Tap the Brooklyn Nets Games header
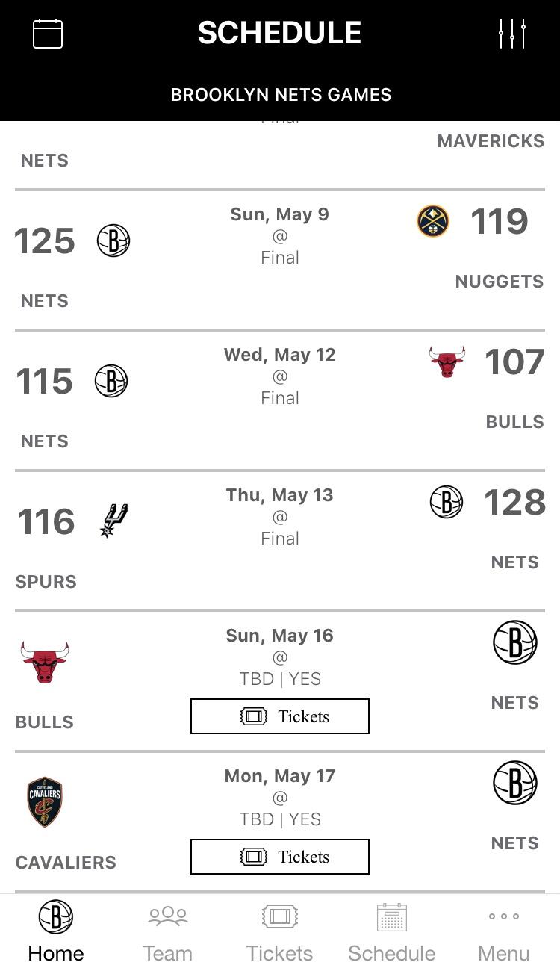 (280, 95)
